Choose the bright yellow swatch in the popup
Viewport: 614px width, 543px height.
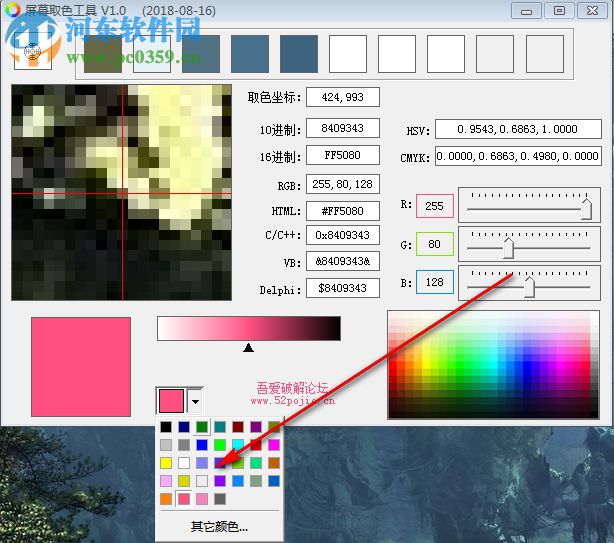tap(166, 463)
